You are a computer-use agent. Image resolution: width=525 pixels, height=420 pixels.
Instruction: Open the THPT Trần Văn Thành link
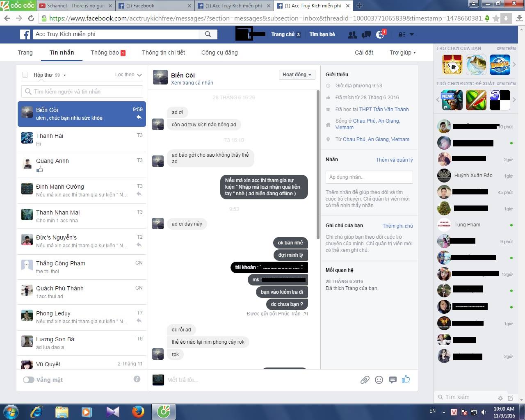click(384, 109)
